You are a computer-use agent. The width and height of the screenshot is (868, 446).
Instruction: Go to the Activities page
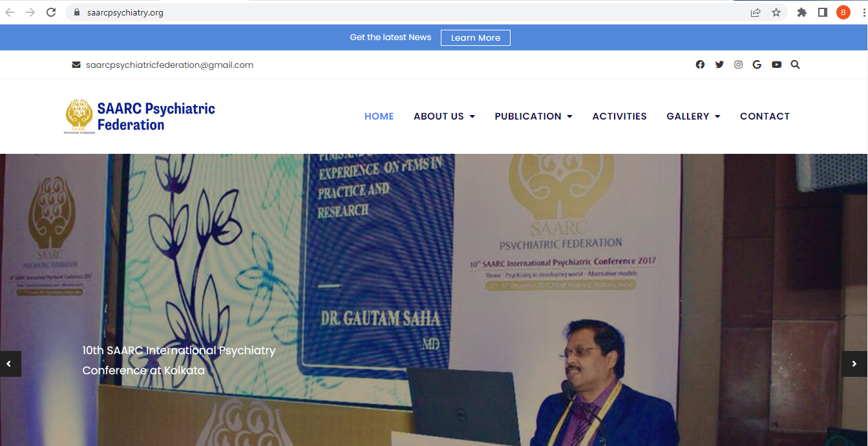coord(620,116)
